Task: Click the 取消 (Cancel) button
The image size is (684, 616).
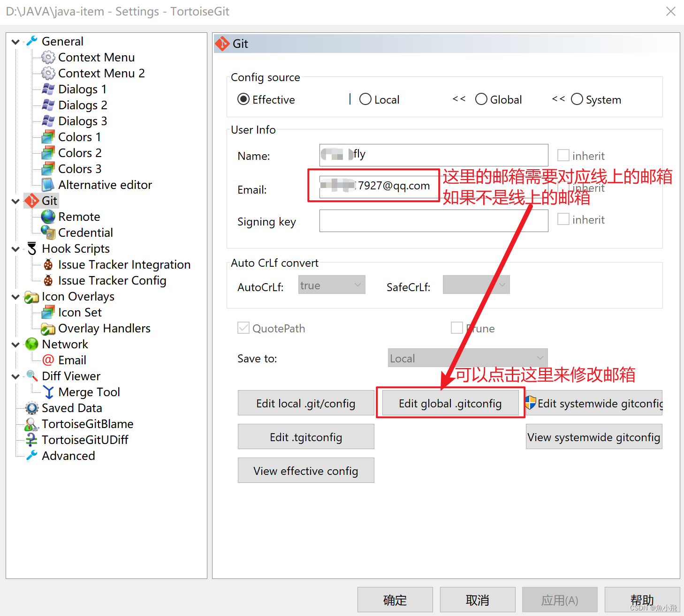Action: 478,600
